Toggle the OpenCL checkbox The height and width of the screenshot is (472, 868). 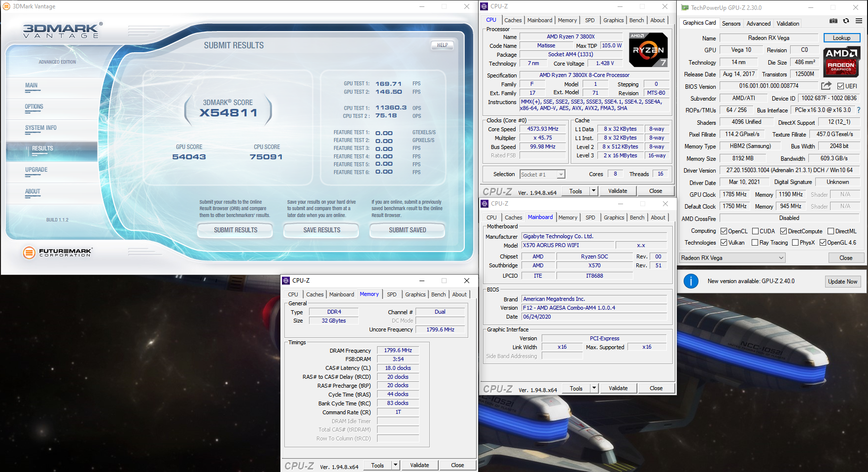point(724,231)
